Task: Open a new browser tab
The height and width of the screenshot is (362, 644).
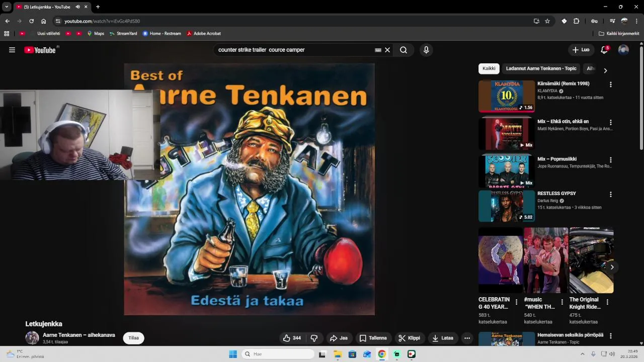Action: pos(98,7)
